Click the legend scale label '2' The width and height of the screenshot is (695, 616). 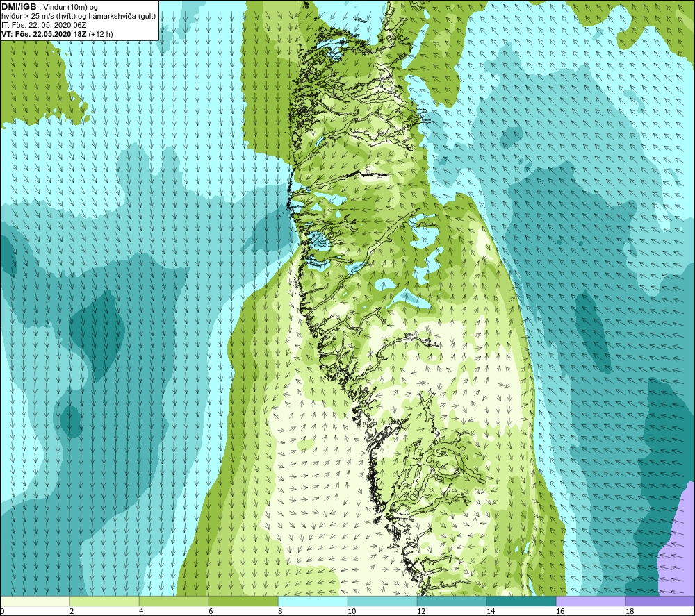click(x=72, y=611)
